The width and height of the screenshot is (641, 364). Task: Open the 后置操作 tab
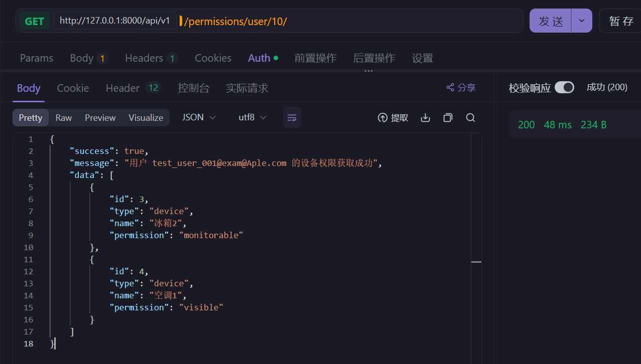[374, 58]
